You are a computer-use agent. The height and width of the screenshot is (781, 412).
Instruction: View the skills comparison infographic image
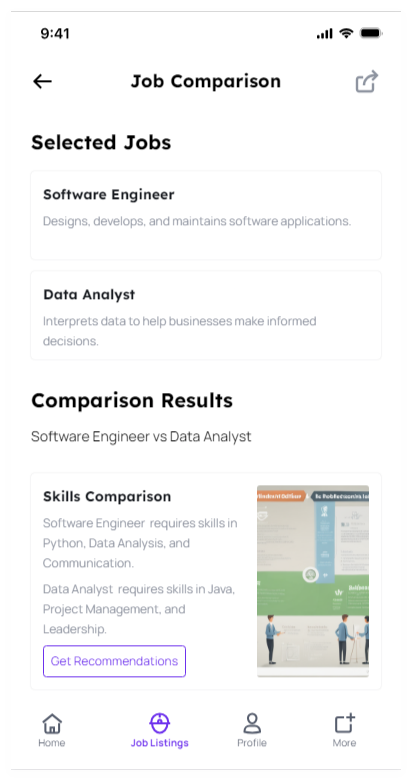pos(313,581)
